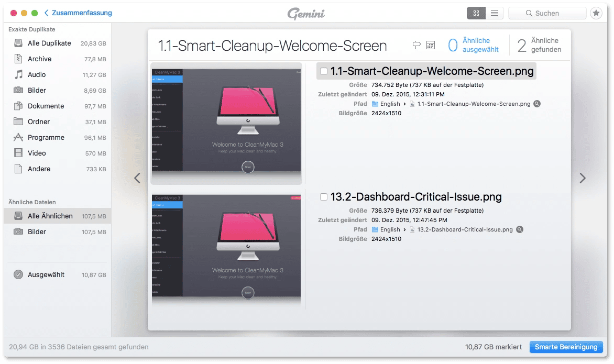Click the Andere blank file icon
The image size is (614, 364).
[x=18, y=169]
